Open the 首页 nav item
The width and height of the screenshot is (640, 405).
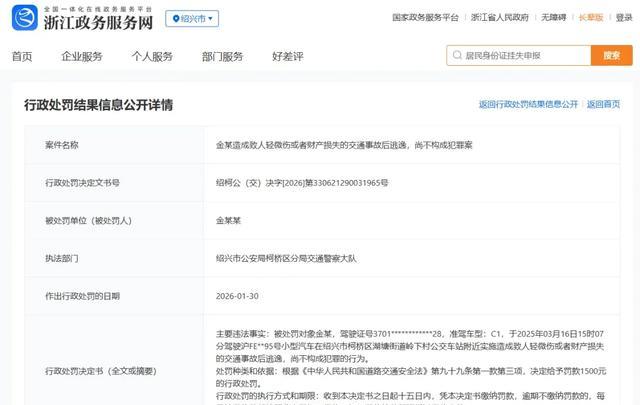pos(22,56)
